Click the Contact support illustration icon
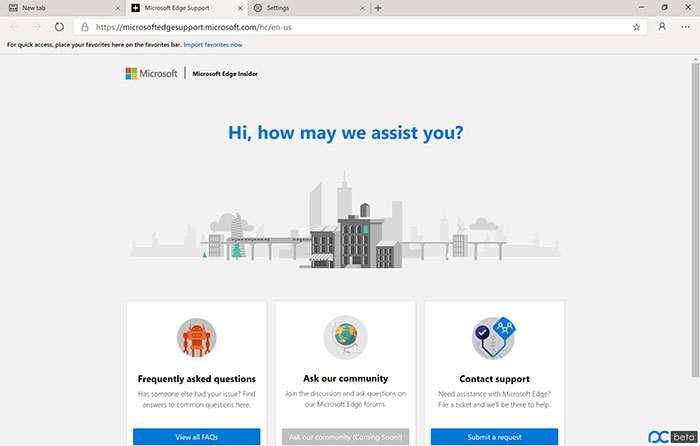Image resolution: width=700 pixels, height=446 pixels. (494, 338)
